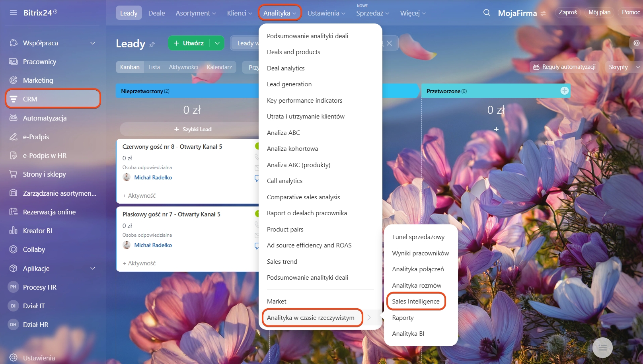Click the Marketing target icon
The image size is (643, 364).
(x=14, y=80)
